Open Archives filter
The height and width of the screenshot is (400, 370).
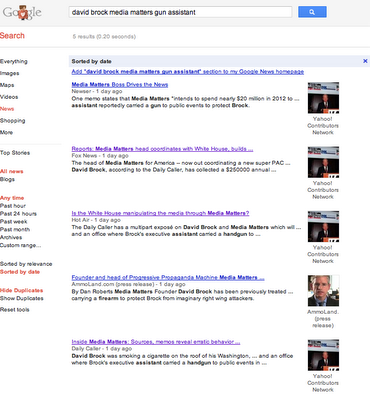(11, 237)
